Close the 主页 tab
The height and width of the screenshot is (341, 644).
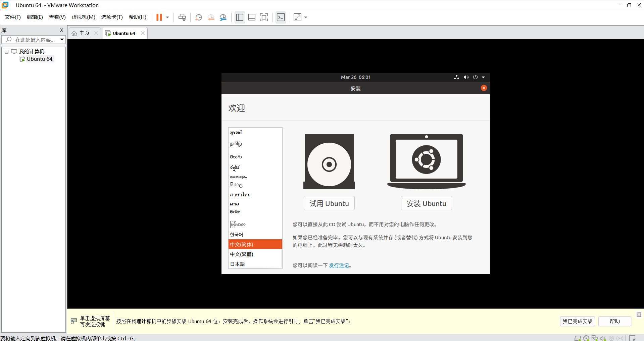[x=96, y=33]
